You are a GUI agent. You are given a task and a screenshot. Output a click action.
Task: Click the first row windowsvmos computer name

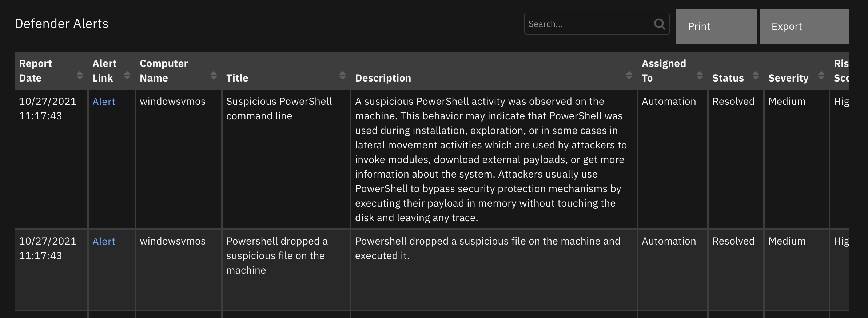(173, 101)
